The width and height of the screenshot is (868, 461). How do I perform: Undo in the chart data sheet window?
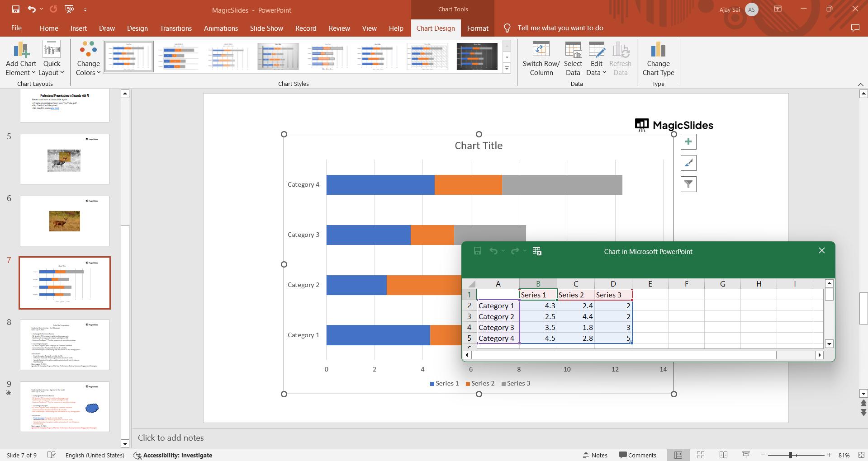(x=493, y=251)
